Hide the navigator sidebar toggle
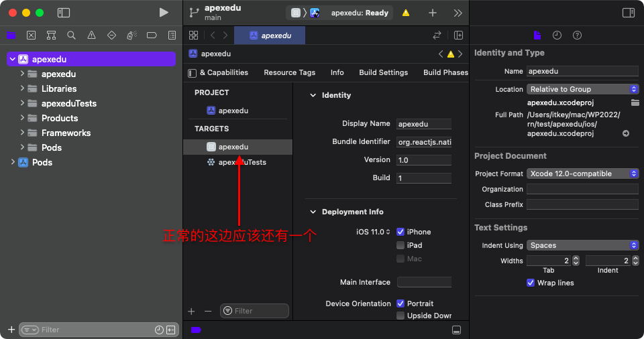 coord(64,13)
